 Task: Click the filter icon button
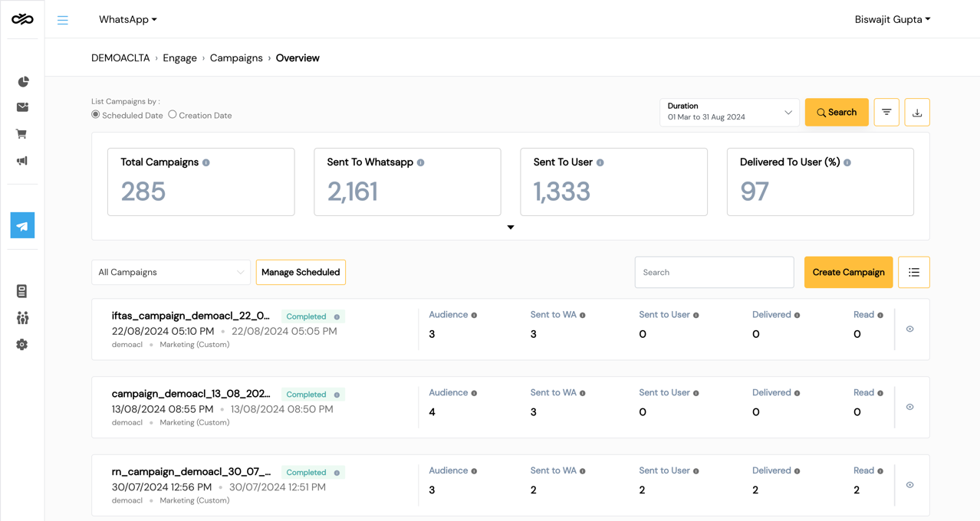(x=886, y=112)
